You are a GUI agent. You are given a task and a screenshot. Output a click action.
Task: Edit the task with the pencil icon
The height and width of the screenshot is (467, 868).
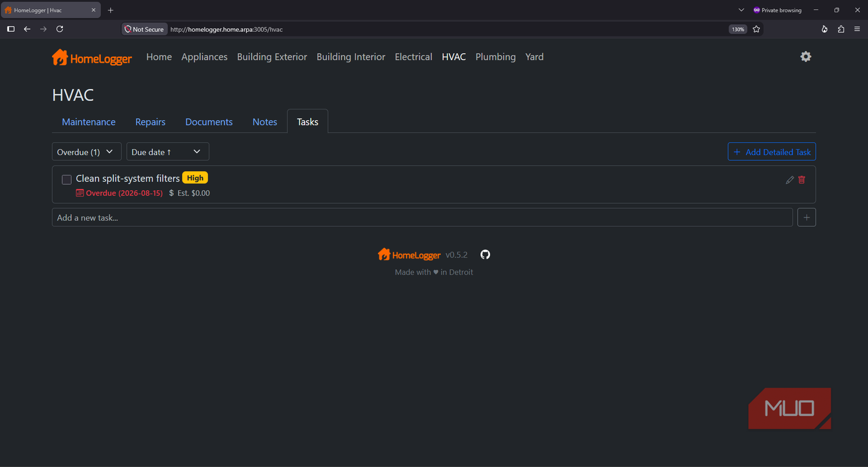[790, 180]
